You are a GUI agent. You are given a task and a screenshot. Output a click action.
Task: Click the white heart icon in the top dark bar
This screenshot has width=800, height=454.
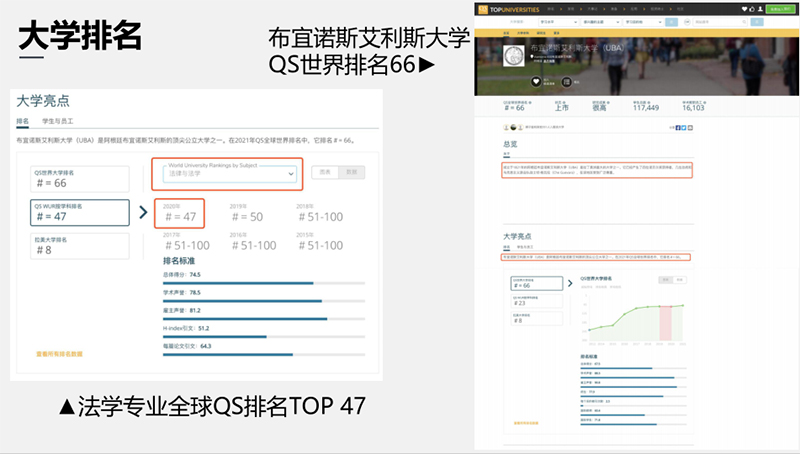[744, 9]
